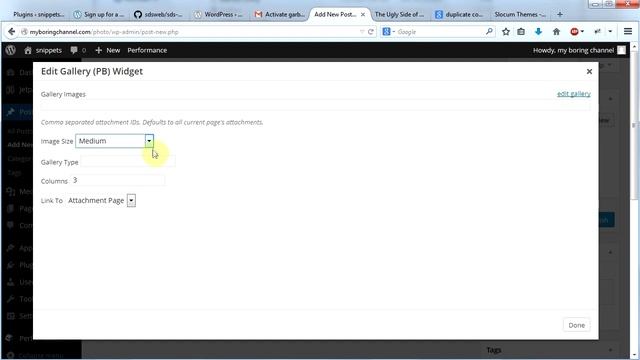
Task: Open the Image Size dropdown arrow
Action: point(149,141)
